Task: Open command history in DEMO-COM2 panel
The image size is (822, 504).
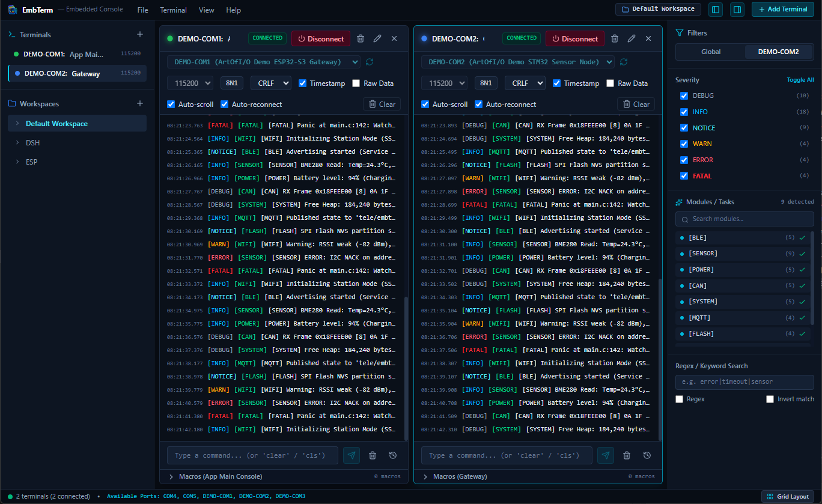Action: tap(647, 455)
